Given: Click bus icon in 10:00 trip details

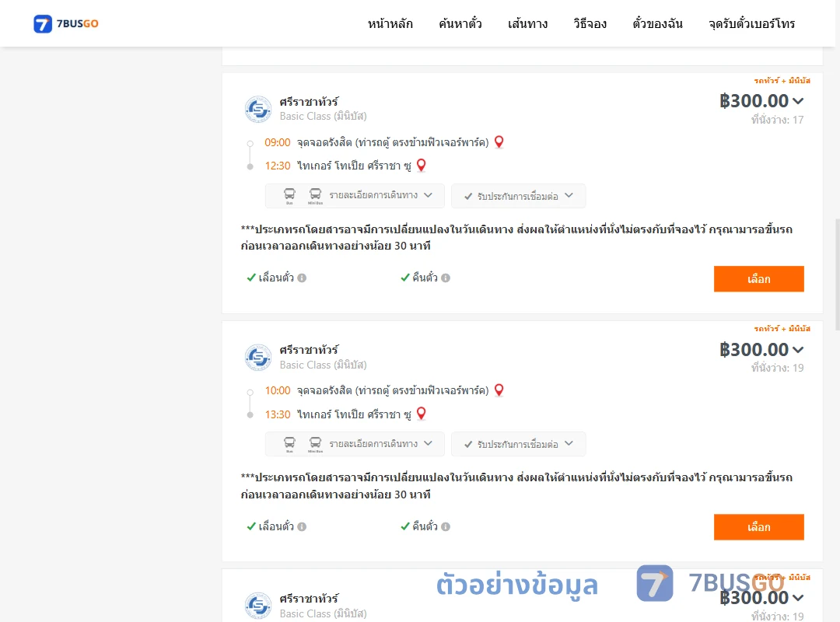Looking at the screenshot, I should click(289, 444).
